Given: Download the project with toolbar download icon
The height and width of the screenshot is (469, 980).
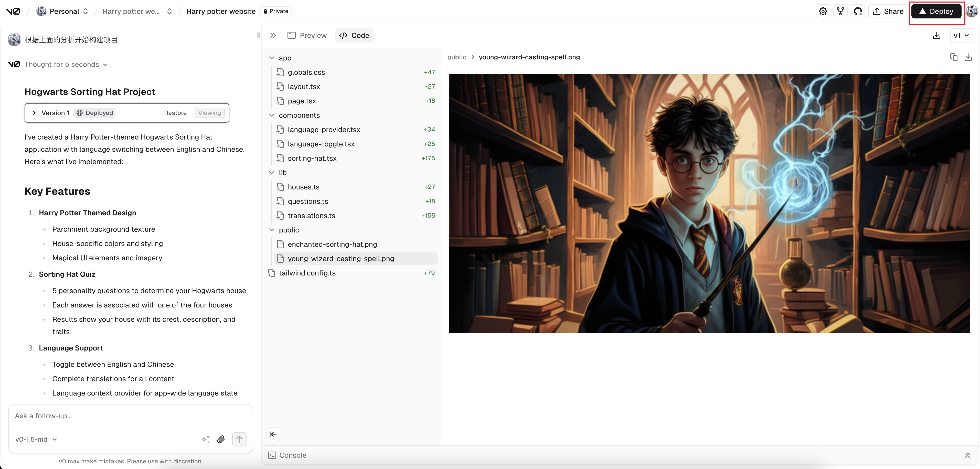Looking at the screenshot, I should coord(937,35).
